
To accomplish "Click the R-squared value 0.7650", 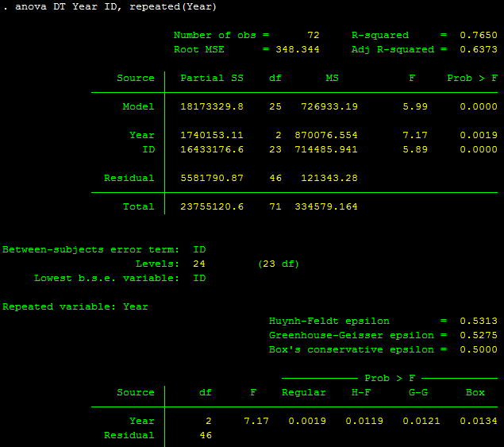I will [x=479, y=36].
